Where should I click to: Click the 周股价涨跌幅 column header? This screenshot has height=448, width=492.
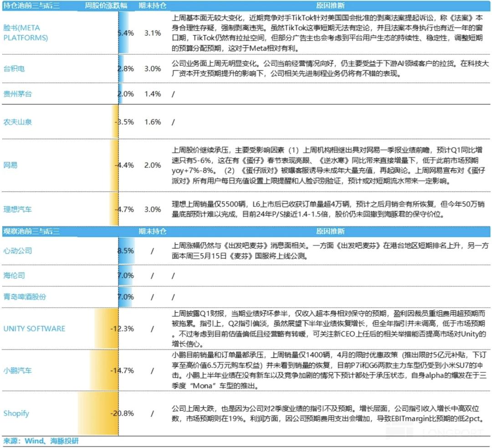[106, 6]
